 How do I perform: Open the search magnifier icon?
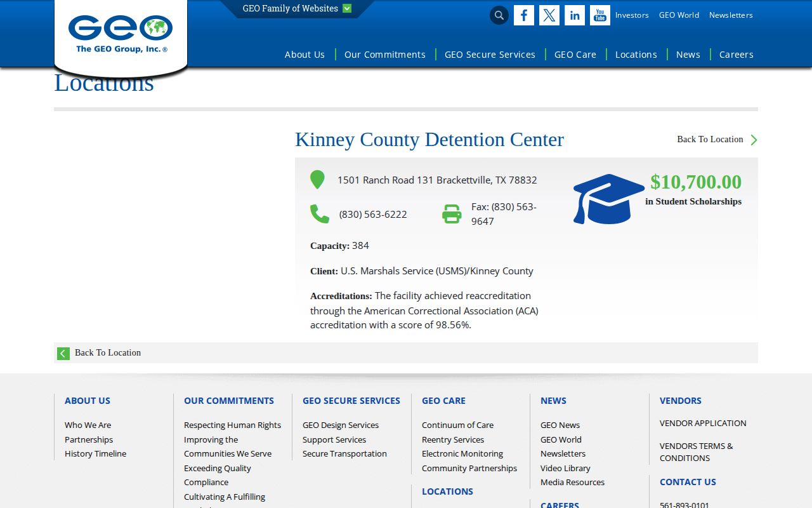(499, 15)
